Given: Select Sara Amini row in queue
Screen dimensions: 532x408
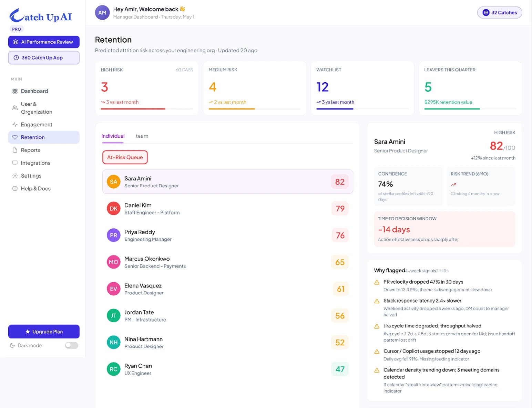Looking at the screenshot, I should pos(228,182).
